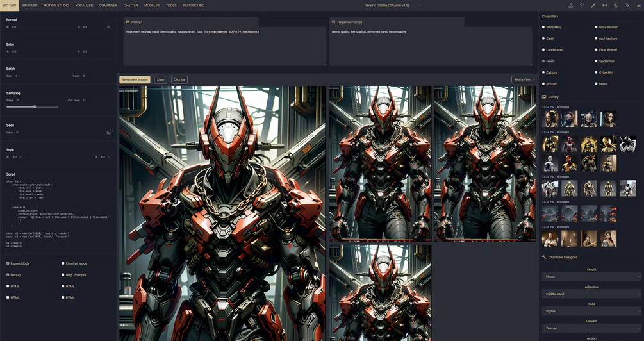Click the link icon in the Format section
644x341 pixels.
pos(109,27)
